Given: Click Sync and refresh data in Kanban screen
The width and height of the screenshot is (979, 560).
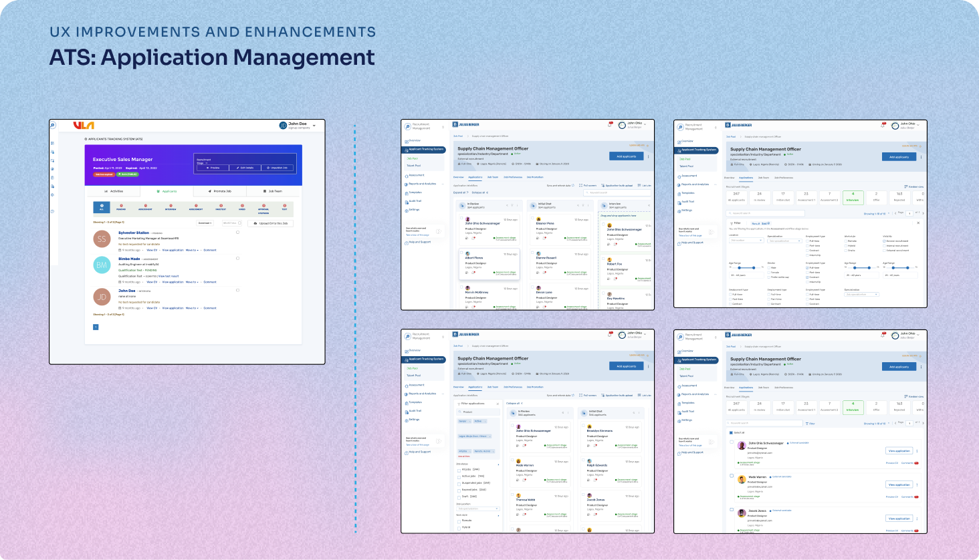Looking at the screenshot, I should click(x=560, y=186).
